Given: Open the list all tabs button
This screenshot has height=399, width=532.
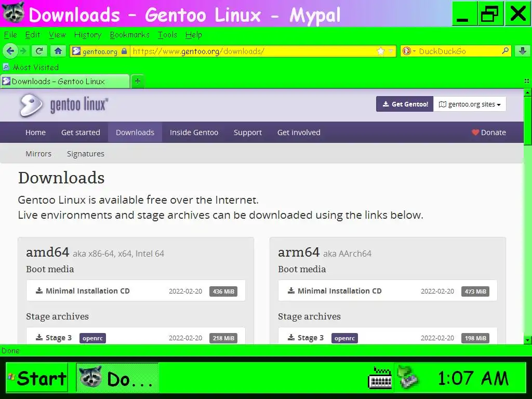Looking at the screenshot, I should click(x=527, y=81).
